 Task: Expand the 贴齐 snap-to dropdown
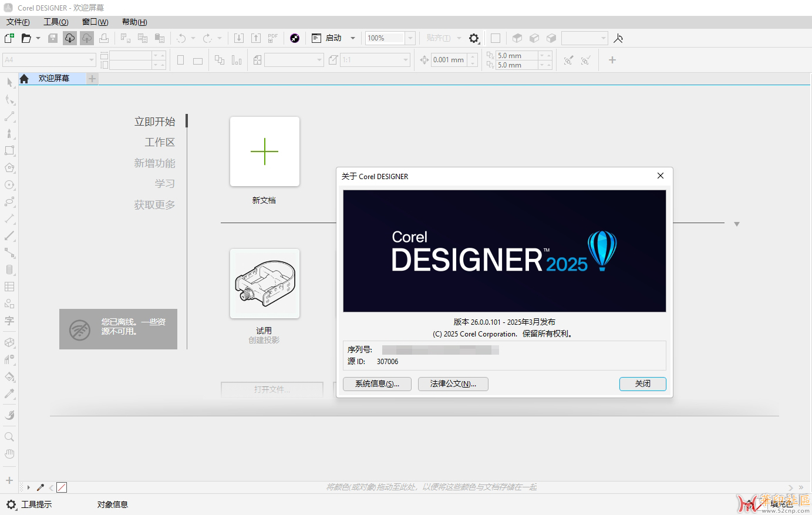click(x=459, y=38)
